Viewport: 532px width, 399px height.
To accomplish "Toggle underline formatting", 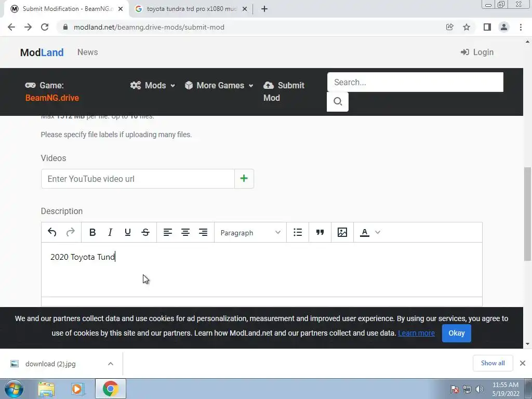I will pos(128,232).
